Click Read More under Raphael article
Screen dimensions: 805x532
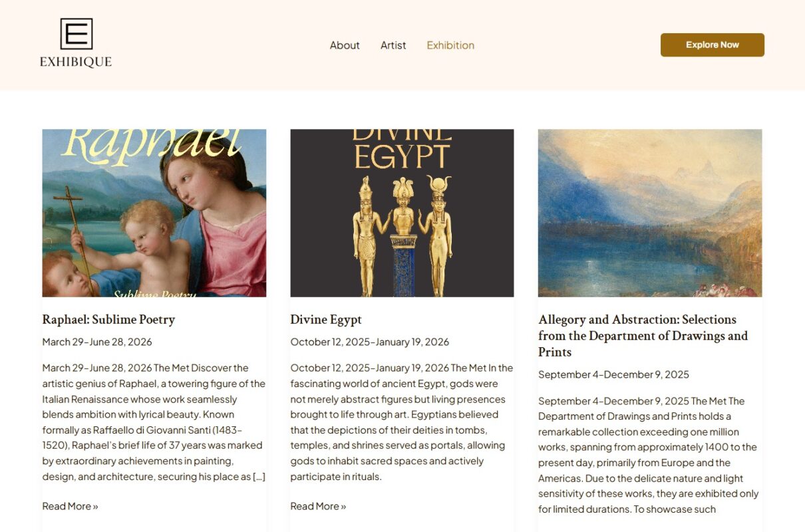[x=70, y=506]
